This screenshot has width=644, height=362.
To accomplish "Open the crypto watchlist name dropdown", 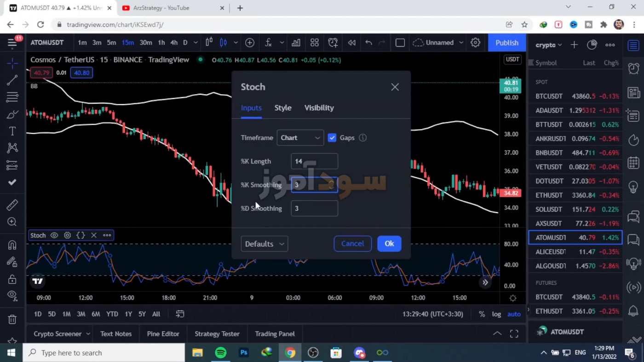I will pos(548,45).
